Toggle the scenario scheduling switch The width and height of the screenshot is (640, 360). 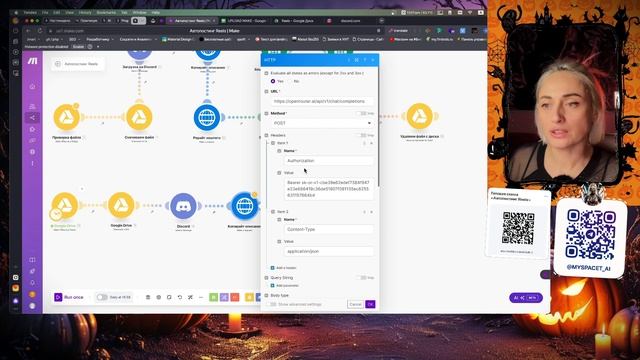click(x=102, y=297)
